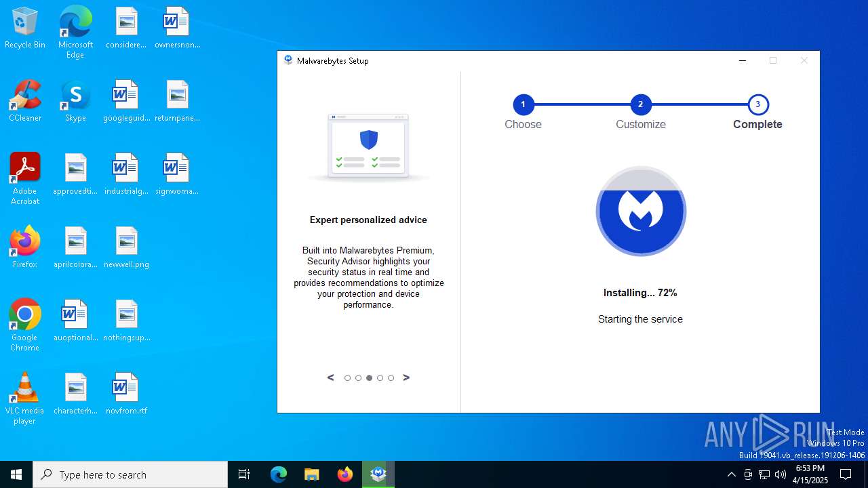
Task: Open network status tray icon
Action: pyautogui.click(x=764, y=474)
